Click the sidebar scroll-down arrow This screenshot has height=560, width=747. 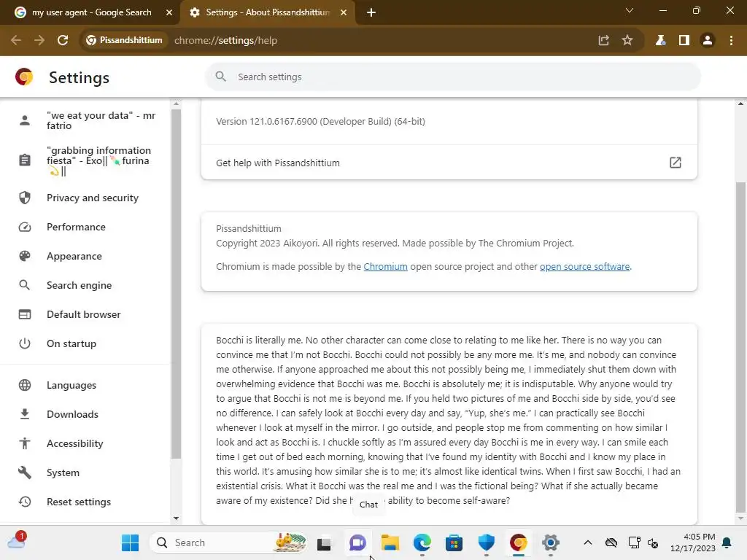177,518
